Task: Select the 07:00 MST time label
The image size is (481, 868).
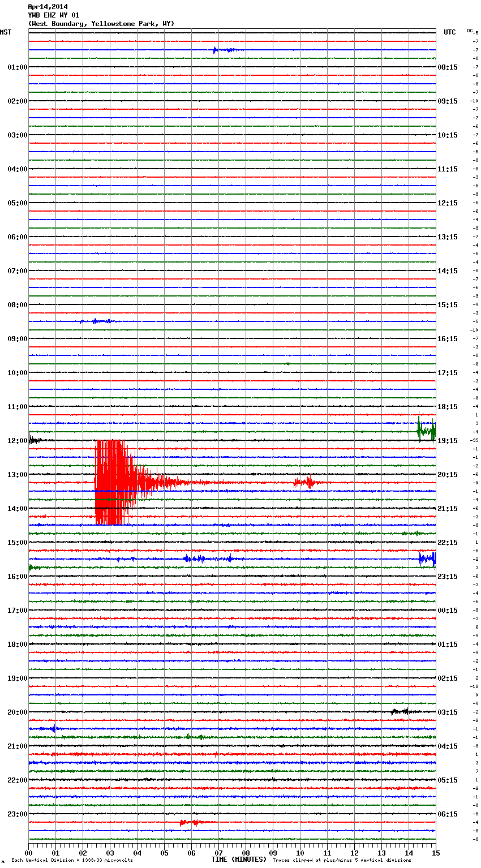Action: 17,271
